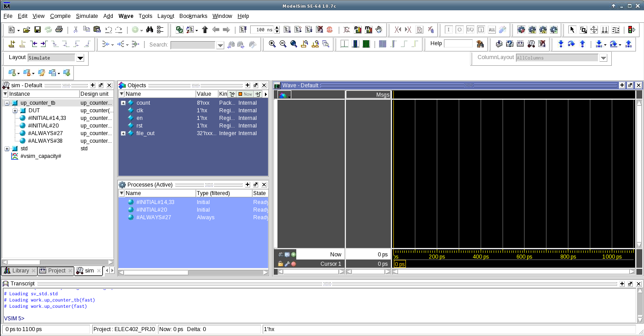Open the Wave menu
The width and height of the screenshot is (644, 336).
point(126,16)
